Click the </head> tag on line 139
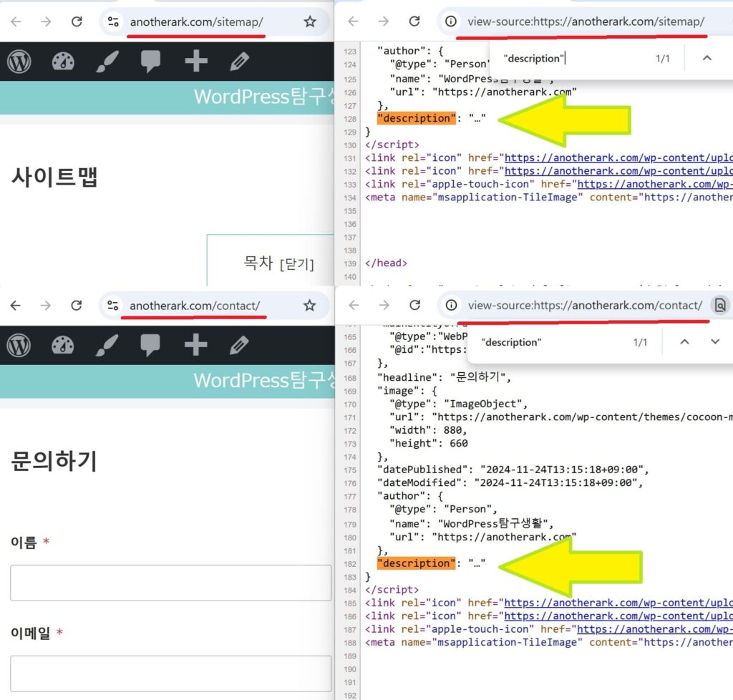Screen dimensions: 733x700 386,263
